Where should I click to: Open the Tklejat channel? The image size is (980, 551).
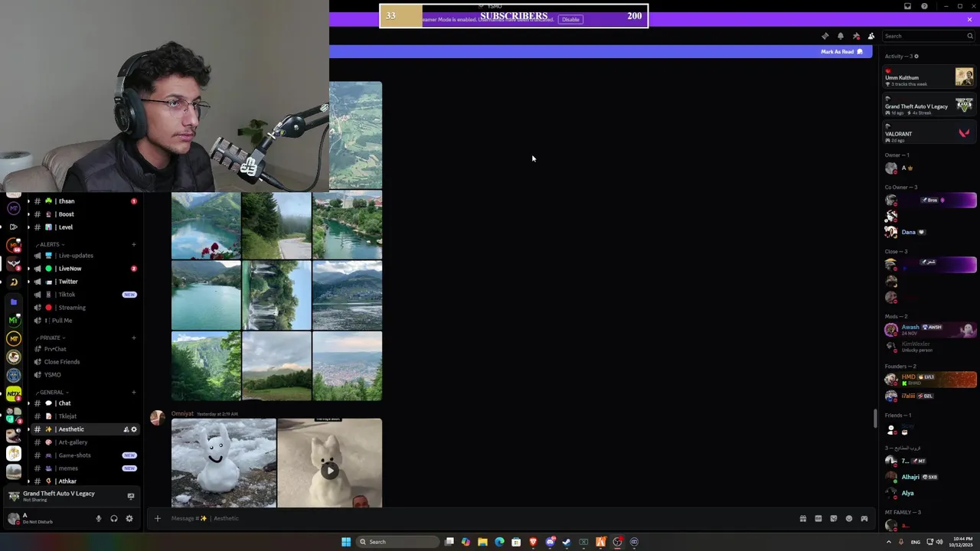point(84,416)
